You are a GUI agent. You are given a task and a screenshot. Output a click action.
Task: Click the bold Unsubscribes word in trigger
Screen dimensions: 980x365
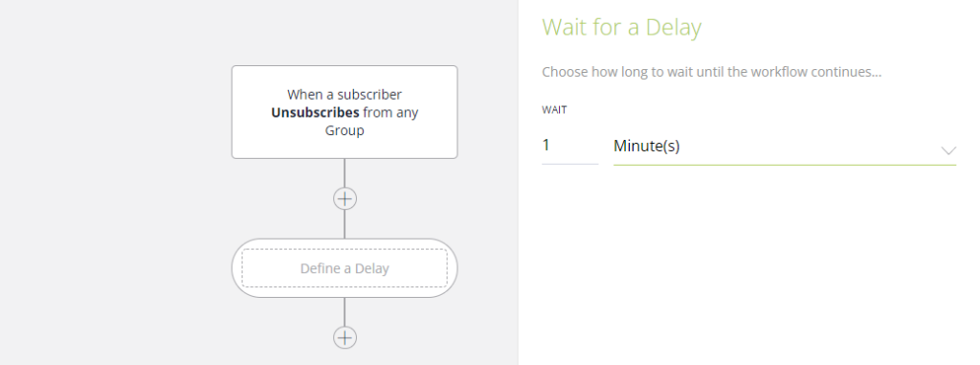pos(315,113)
